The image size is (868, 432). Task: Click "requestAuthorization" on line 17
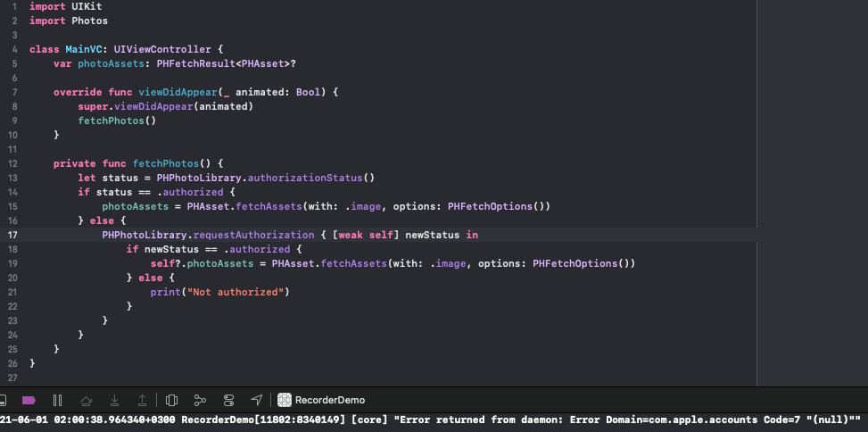(x=253, y=235)
